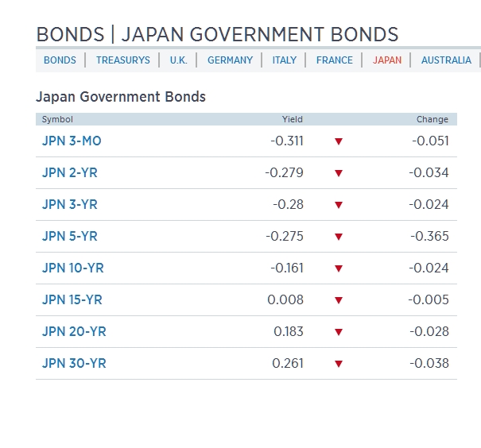Select the Bonds overview tab
481x448 pixels.
pyautogui.click(x=60, y=60)
